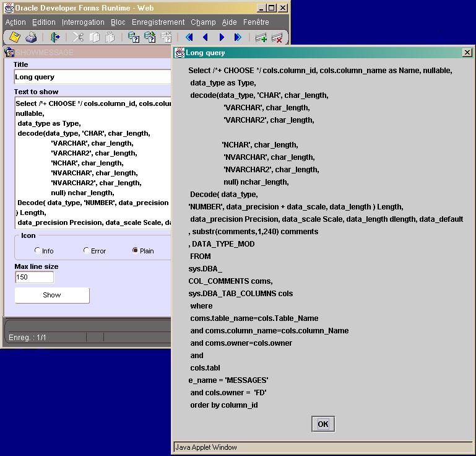Click OK in the Long query dialog
Image resolution: width=476 pixels, height=456 pixels.
point(323,424)
